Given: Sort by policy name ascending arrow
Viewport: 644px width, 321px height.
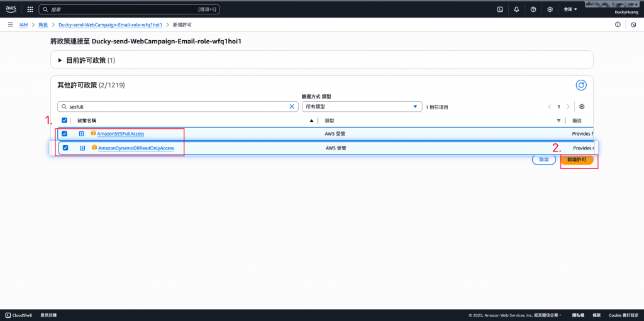Looking at the screenshot, I should point(311,120).
